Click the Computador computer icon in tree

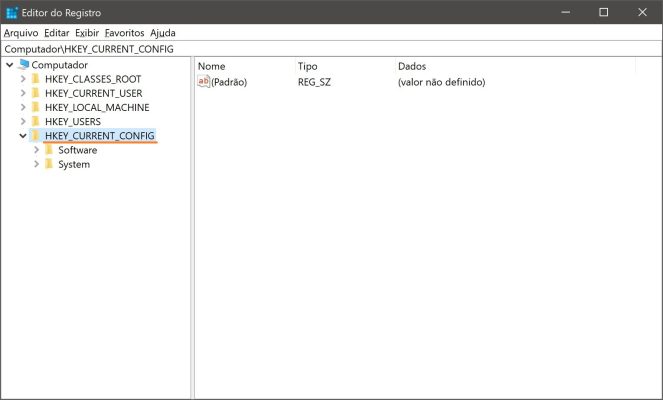coord(24,65)
